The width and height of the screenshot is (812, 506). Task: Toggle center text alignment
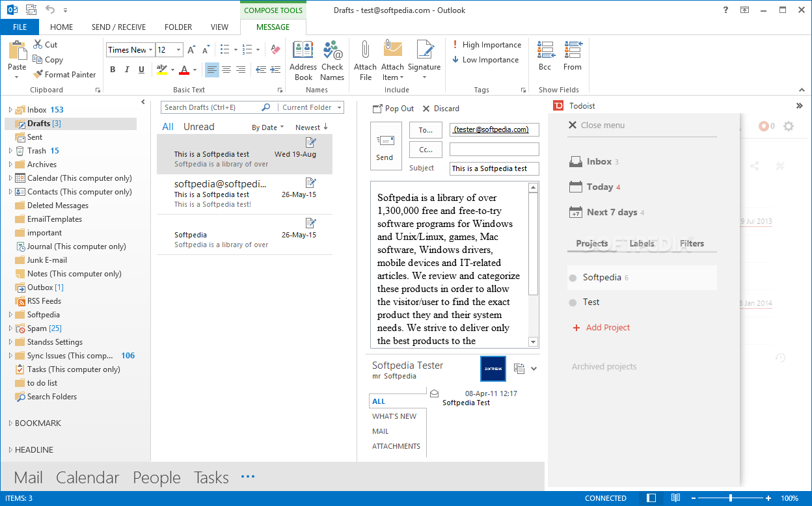[x=226, y=70]
